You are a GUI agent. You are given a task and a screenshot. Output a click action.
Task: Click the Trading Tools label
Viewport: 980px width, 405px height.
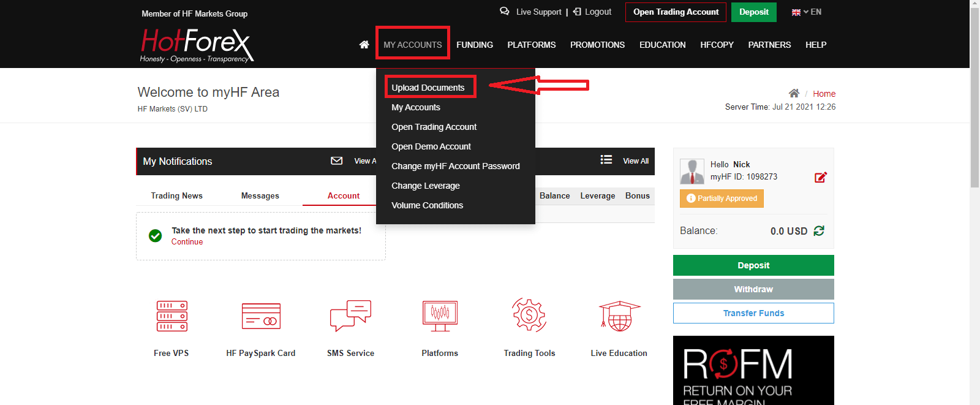click(530, 353)
